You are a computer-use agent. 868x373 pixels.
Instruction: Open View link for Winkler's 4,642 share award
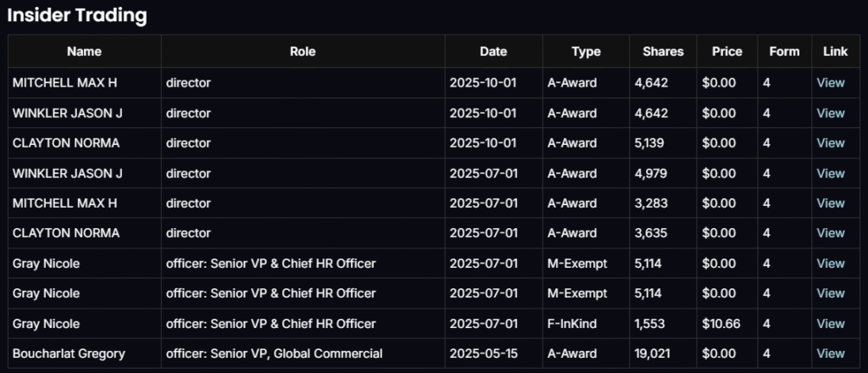click(830, 113)
